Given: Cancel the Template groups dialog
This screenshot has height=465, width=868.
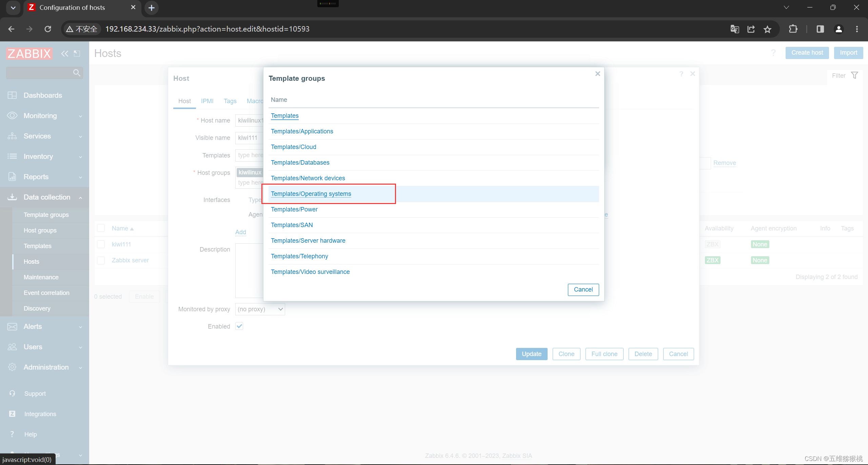Looking at the screenshot, I should (x=583, y=290).
